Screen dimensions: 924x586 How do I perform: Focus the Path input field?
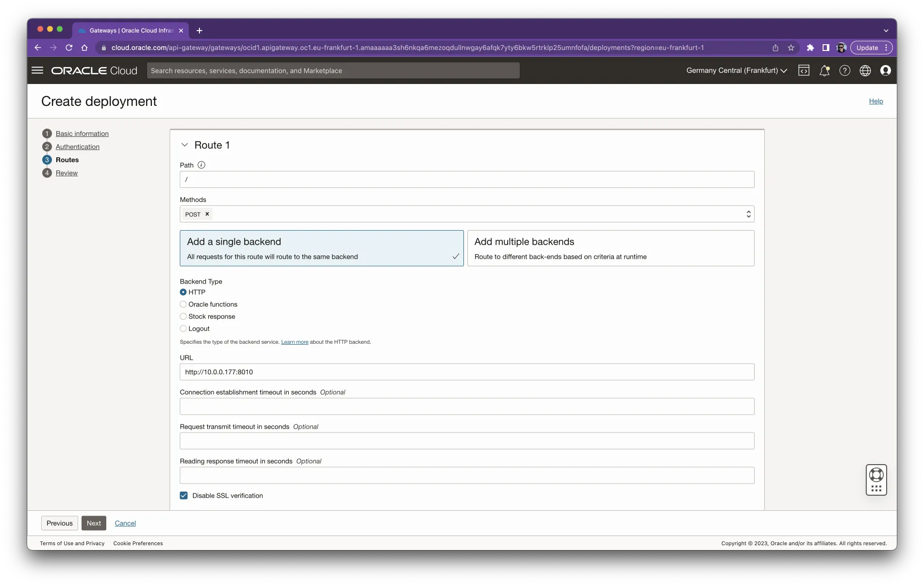point(467,180)
